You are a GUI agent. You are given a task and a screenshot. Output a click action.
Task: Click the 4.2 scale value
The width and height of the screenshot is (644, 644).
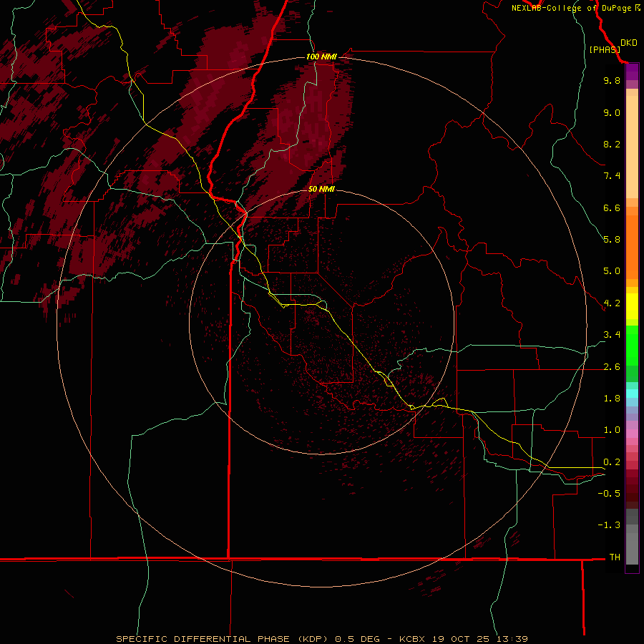(612, 303)
